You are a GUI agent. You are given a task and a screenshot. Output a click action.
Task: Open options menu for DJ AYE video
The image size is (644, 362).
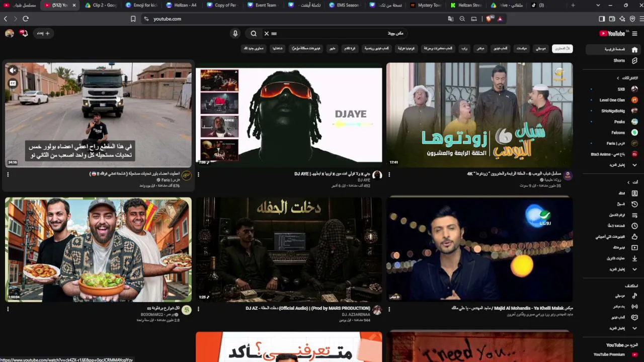pyautogui.click(x=198, y=174)
